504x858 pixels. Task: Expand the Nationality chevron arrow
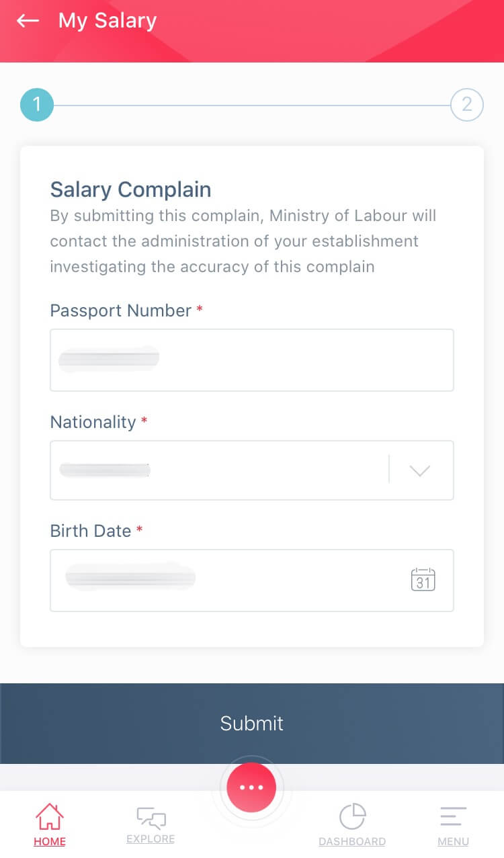pos(420,470)
